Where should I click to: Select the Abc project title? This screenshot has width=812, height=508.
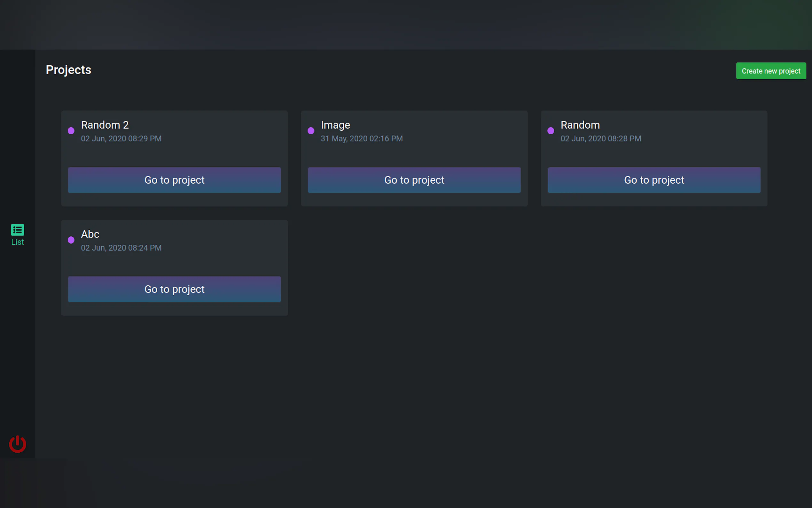[90, 234]
